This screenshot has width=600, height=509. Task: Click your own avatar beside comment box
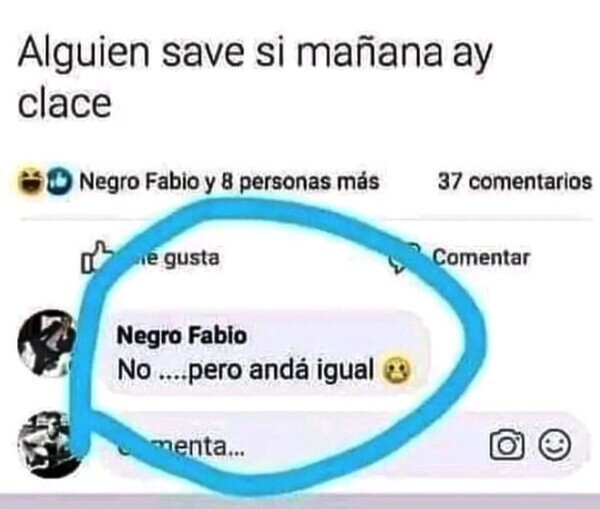click(50, 445)
